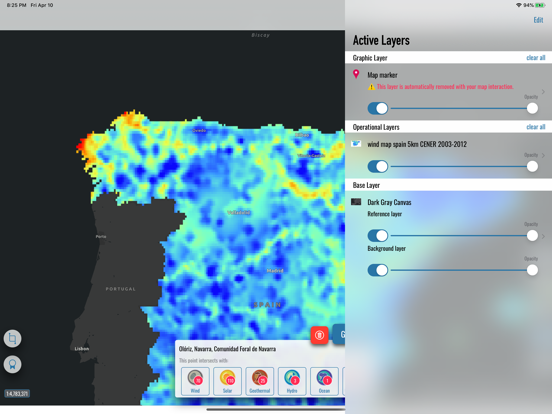
Task: Click the map scale value label
Action: (17, 394)
